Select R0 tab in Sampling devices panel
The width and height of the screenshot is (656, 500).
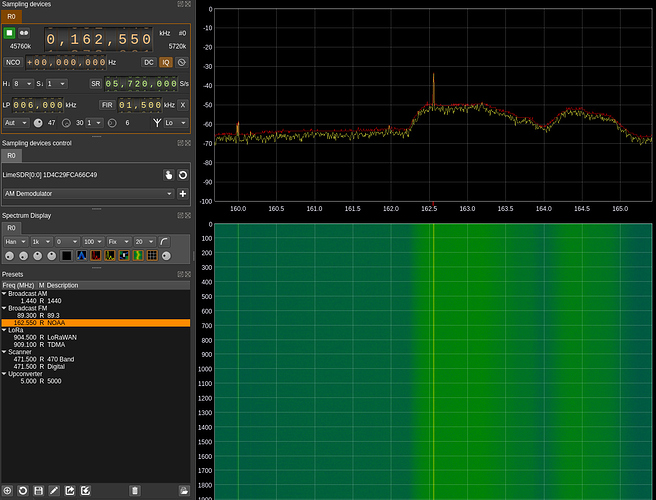coord(11,16)
